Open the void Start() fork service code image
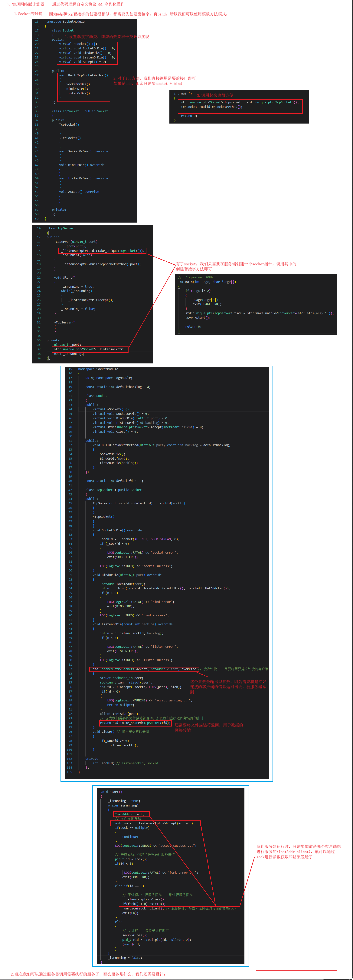 pyautogui.click(x=171, y=875)
